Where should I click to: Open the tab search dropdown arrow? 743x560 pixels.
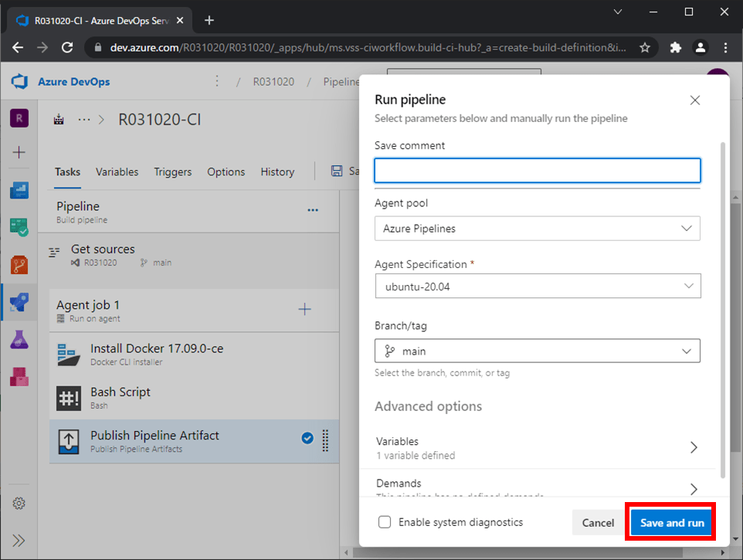tap(618, 12)
